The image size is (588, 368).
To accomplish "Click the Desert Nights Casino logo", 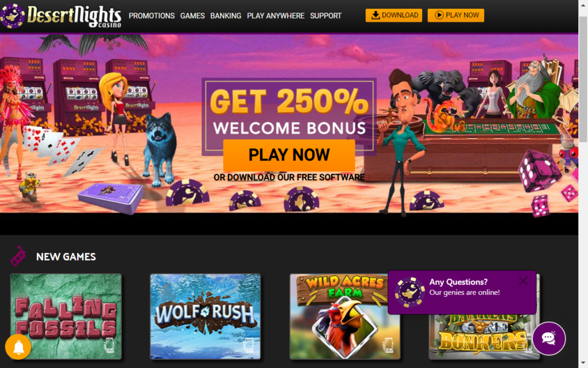I will pyautogui.click(x=61, y=16).
